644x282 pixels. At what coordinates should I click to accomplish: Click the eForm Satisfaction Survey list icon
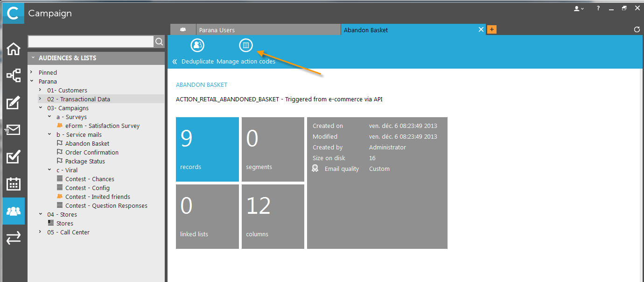pyautogui.click(x=59, y=126)
